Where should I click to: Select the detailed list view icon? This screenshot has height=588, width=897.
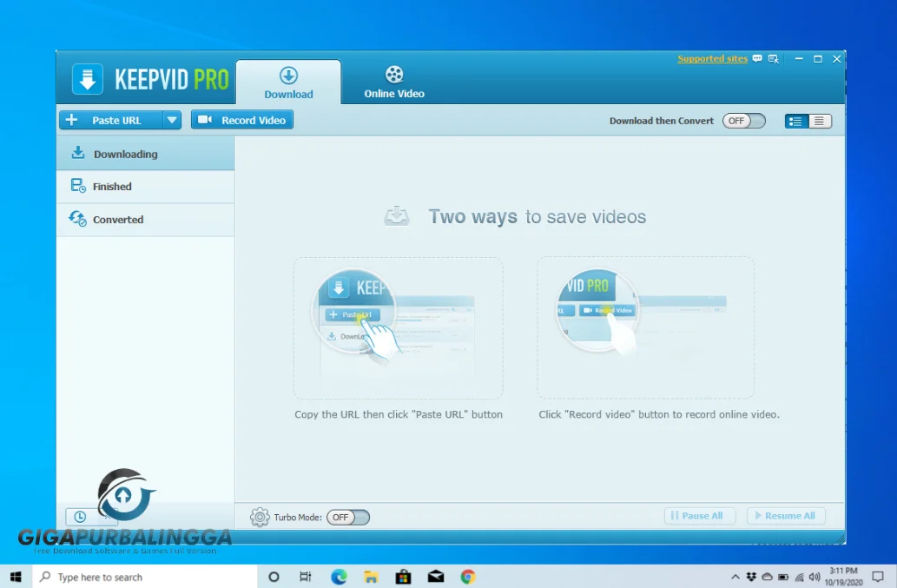click(795, 121)
